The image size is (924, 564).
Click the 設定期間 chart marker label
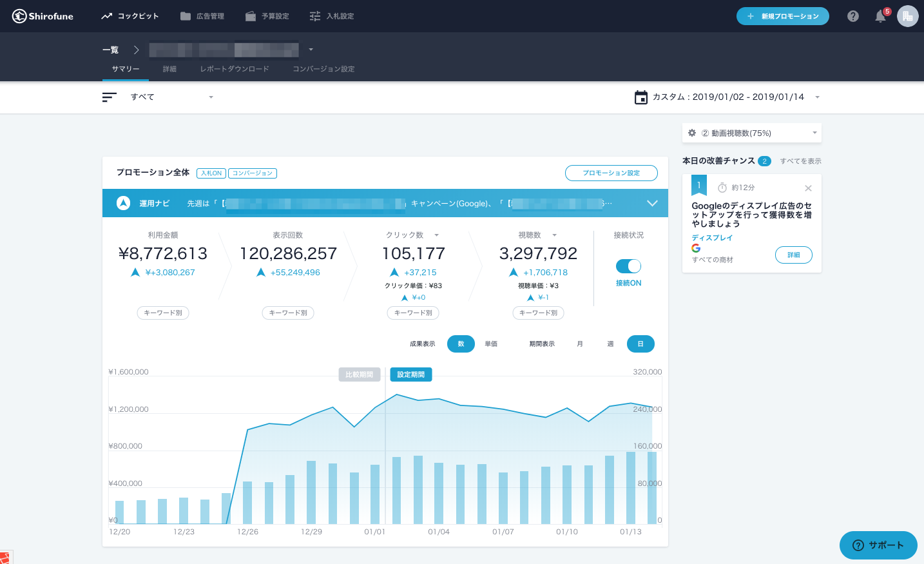click(411, 374)
